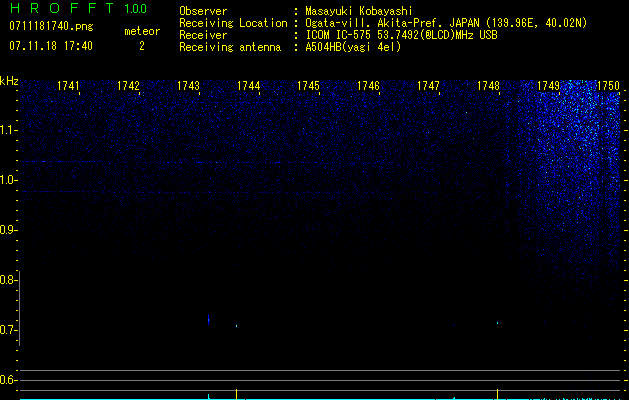
Task: Select the file name 0711181740.png
Action: pyautogui.click(x=51, y=26)
